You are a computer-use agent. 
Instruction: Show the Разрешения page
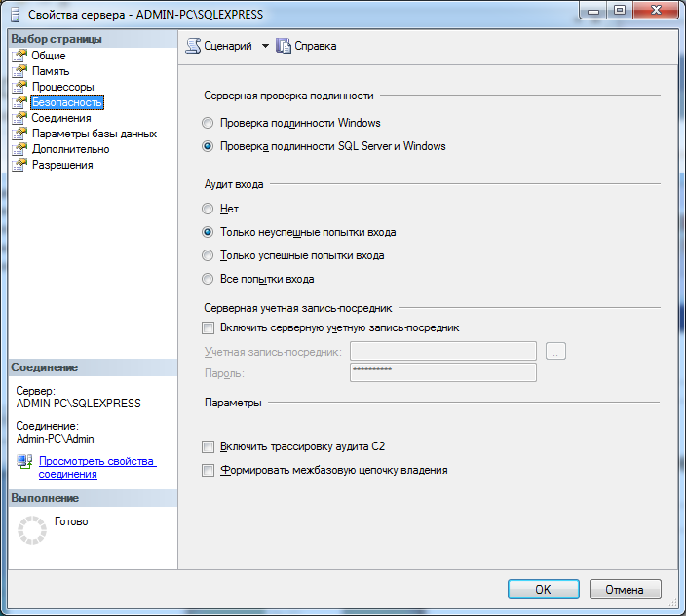pos(62,165)
